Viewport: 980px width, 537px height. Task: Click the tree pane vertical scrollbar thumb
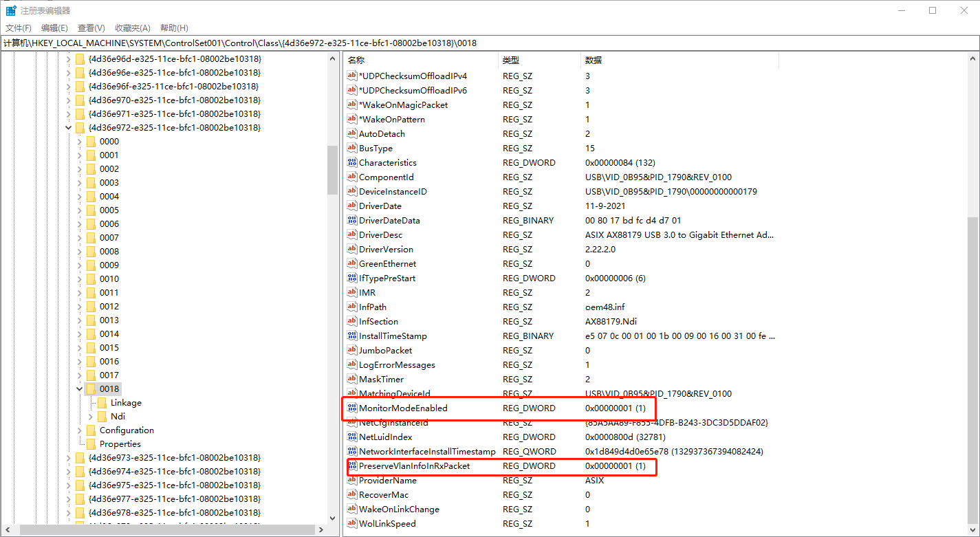click(x=333, y=169)
